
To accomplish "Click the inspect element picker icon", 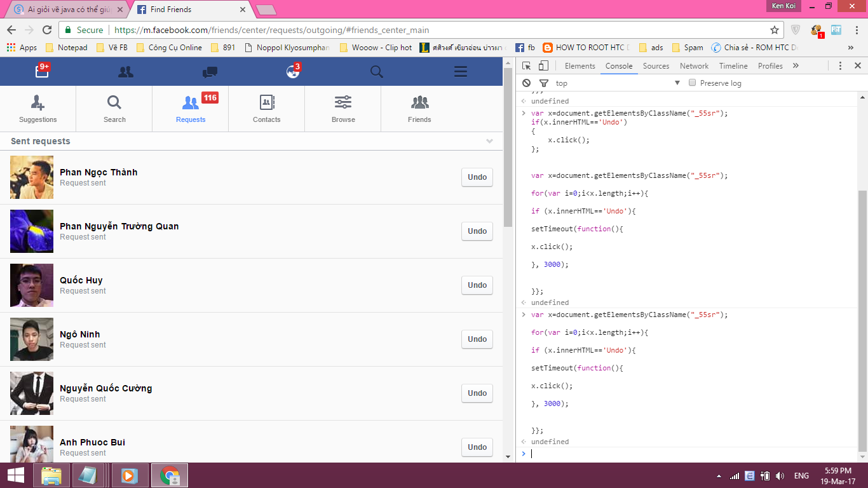I will (527, 66).
